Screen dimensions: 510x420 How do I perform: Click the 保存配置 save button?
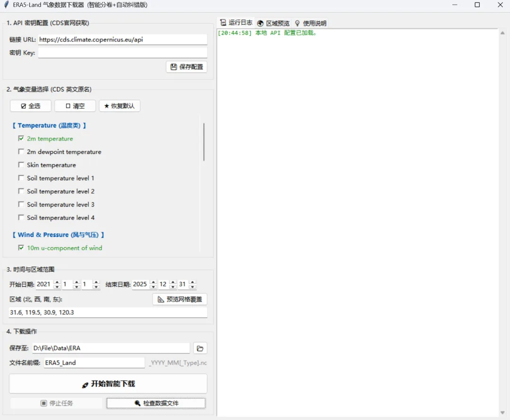187,67
